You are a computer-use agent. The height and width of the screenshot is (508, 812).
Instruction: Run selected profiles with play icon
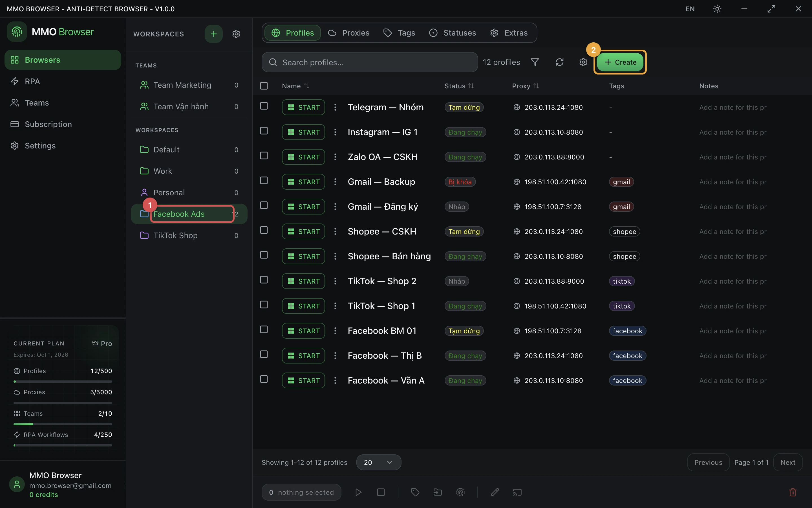(x=358, y=492)
